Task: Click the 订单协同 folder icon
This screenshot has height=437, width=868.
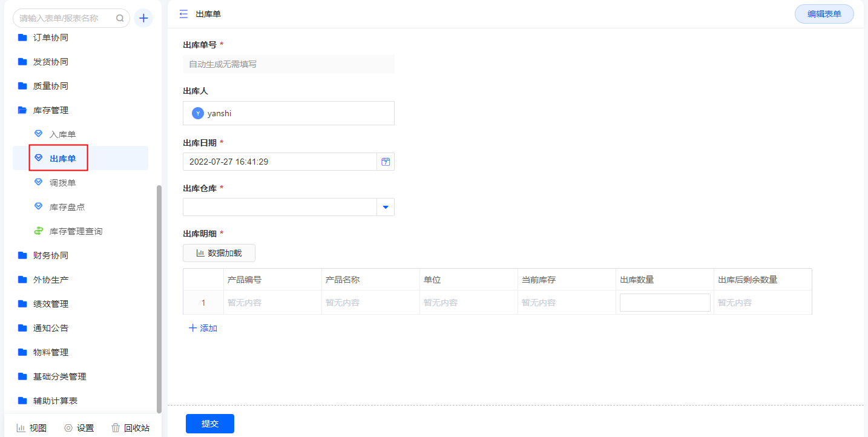Action: [x=22, y=38]
